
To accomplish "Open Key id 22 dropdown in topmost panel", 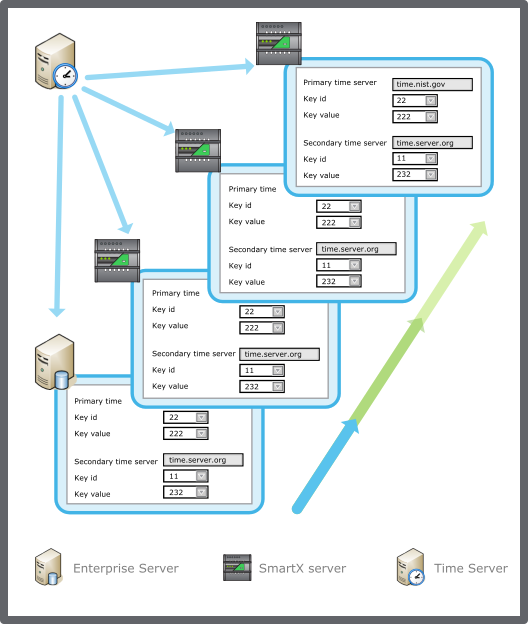I will click(x=431, y=100).
